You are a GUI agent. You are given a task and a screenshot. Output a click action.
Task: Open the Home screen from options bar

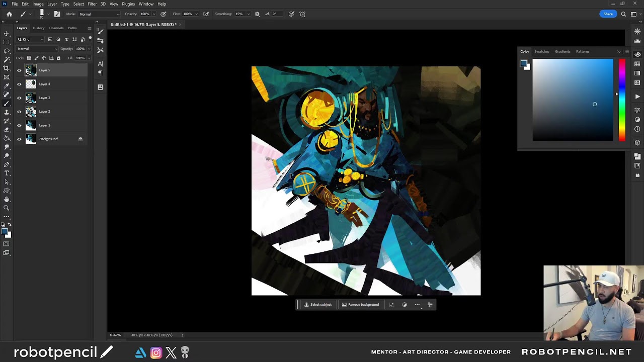click(x=9, y=14)
